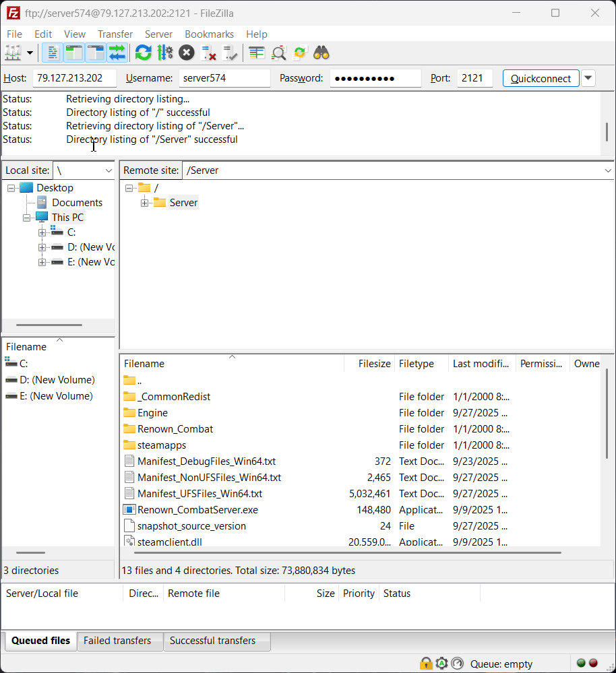Screen dimensions: 616x673
Task: Cancel current operation with the X icon
Action: coord(187,53)
